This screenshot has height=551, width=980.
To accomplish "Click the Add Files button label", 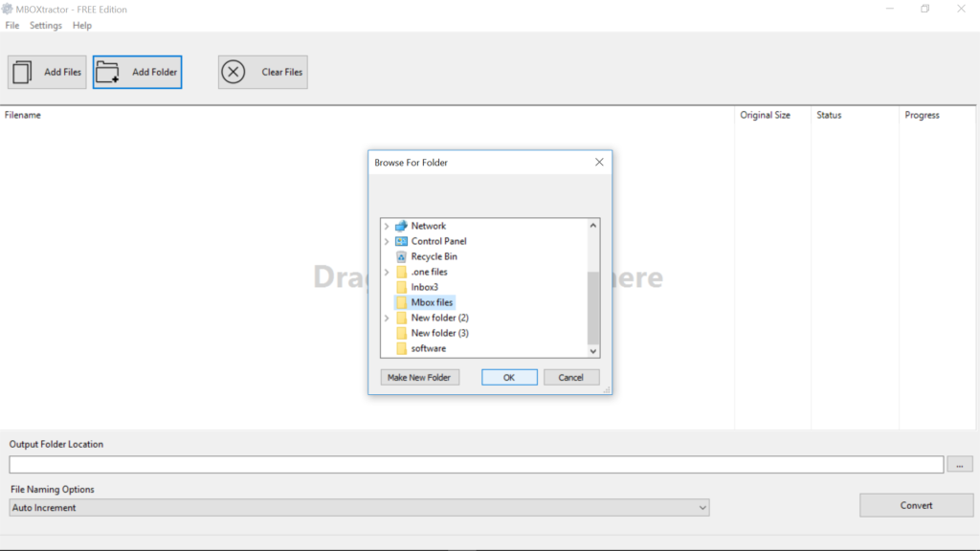I will coord(62,72).
